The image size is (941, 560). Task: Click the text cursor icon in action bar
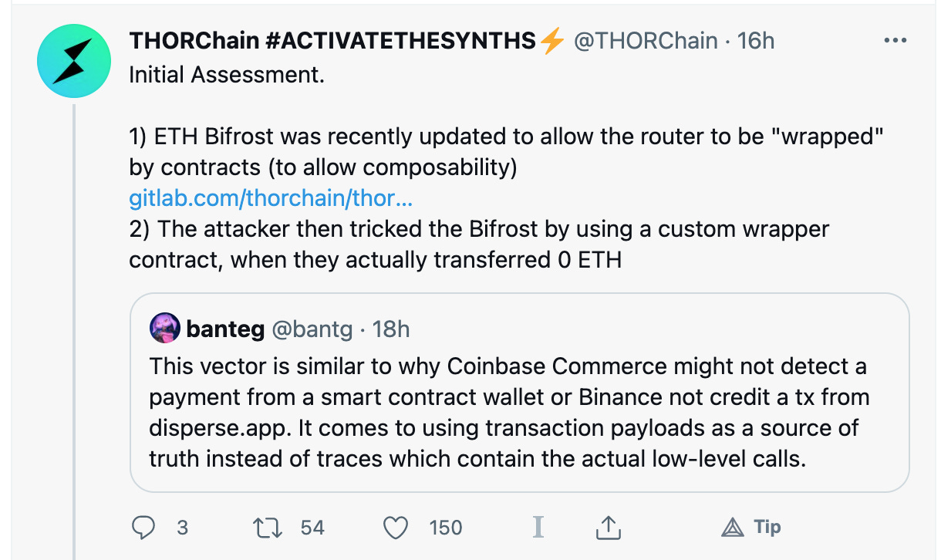pos(538,527)
